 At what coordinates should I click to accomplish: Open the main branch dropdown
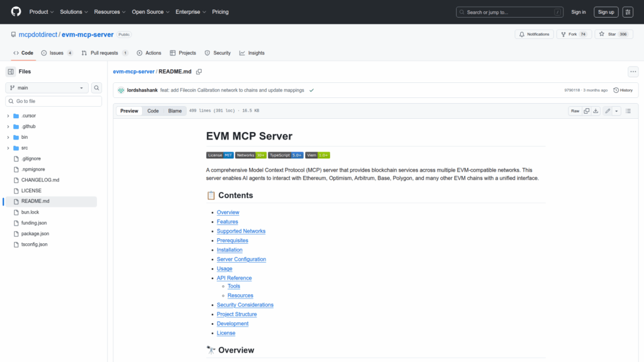[x=47, y=88]
